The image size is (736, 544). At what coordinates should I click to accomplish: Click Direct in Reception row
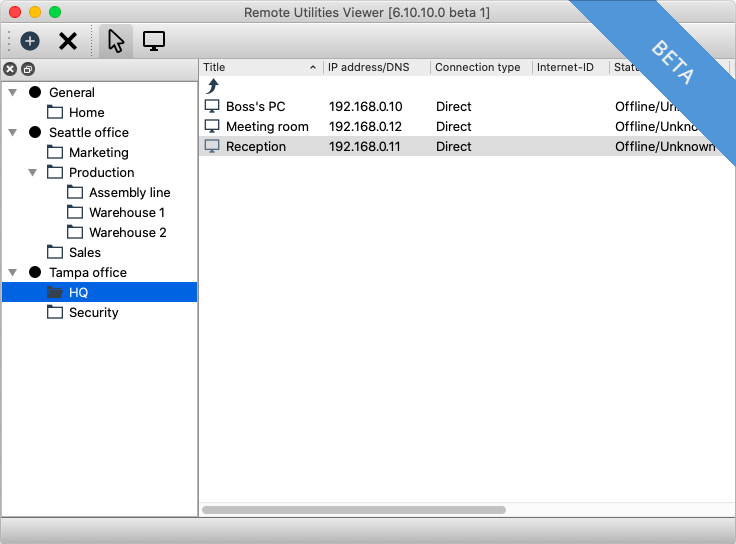point(453,147)
